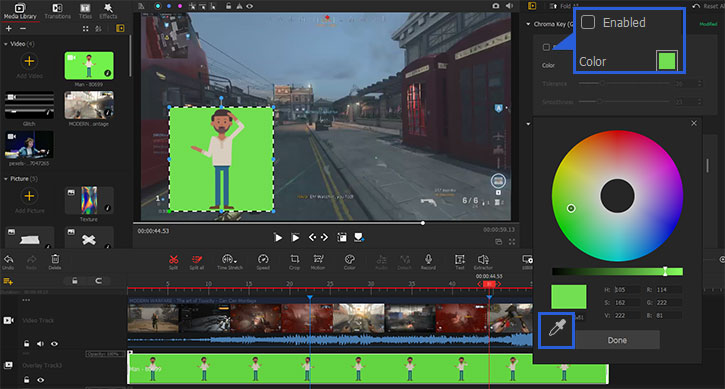
Task: Open the Text tool
Action: [460, 262]
